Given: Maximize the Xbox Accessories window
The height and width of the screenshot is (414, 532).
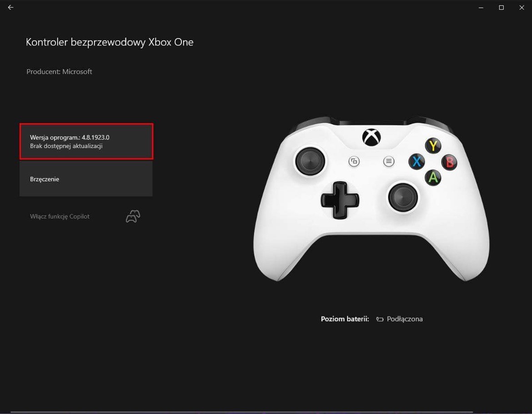Looking at the screenshot, I should coord(501,7).
